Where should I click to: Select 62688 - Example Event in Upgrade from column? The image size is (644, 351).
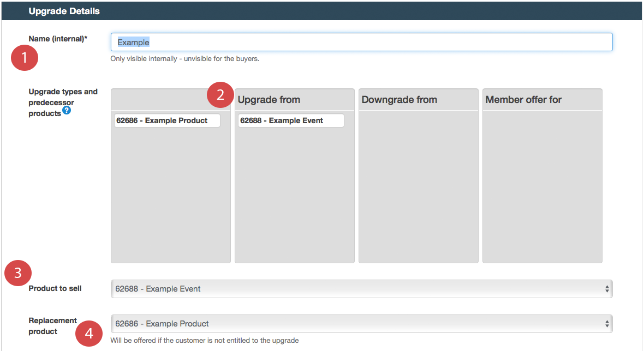click(x=290, y=120)
